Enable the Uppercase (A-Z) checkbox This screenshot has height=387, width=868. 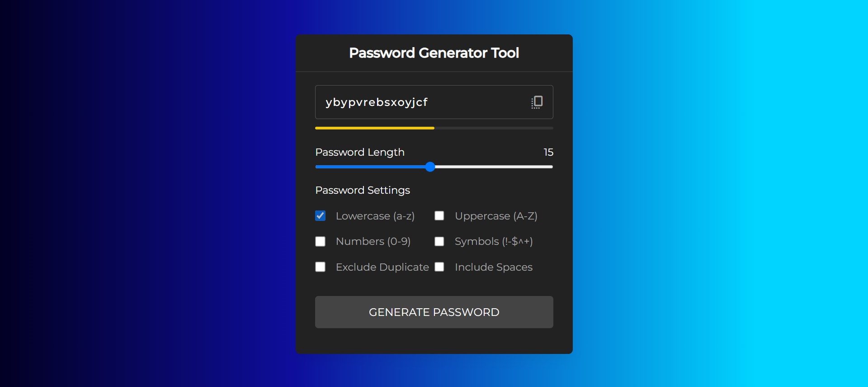[x=439, y=216]
